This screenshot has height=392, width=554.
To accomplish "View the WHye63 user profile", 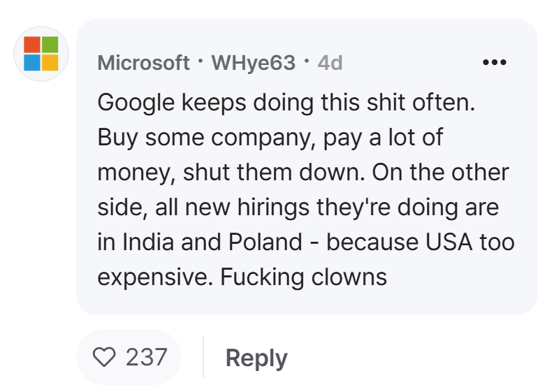I will [254, 63].
